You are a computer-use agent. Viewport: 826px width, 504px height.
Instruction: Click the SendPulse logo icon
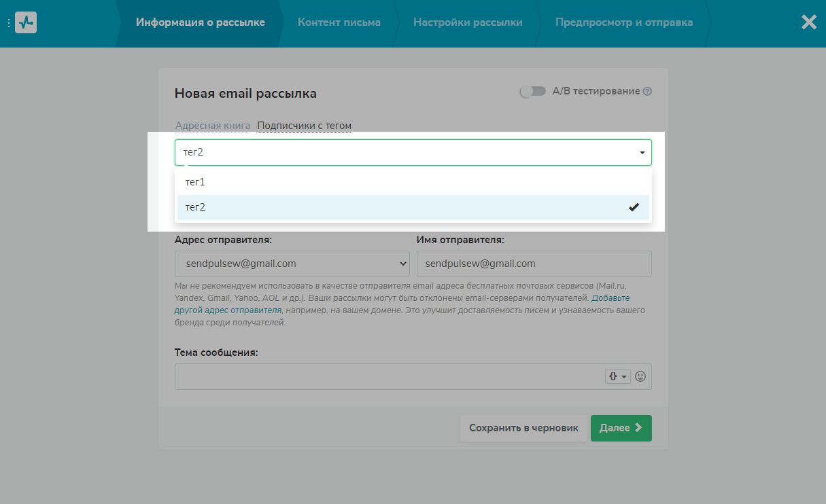26,22
